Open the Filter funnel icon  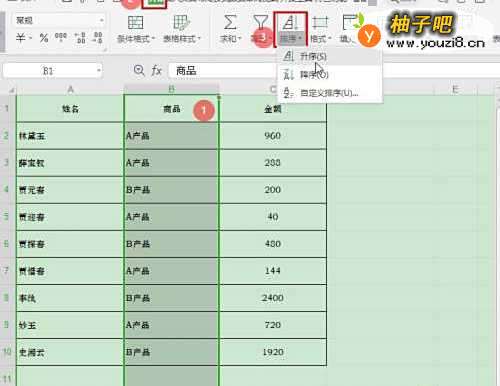[x=260, y=23]
